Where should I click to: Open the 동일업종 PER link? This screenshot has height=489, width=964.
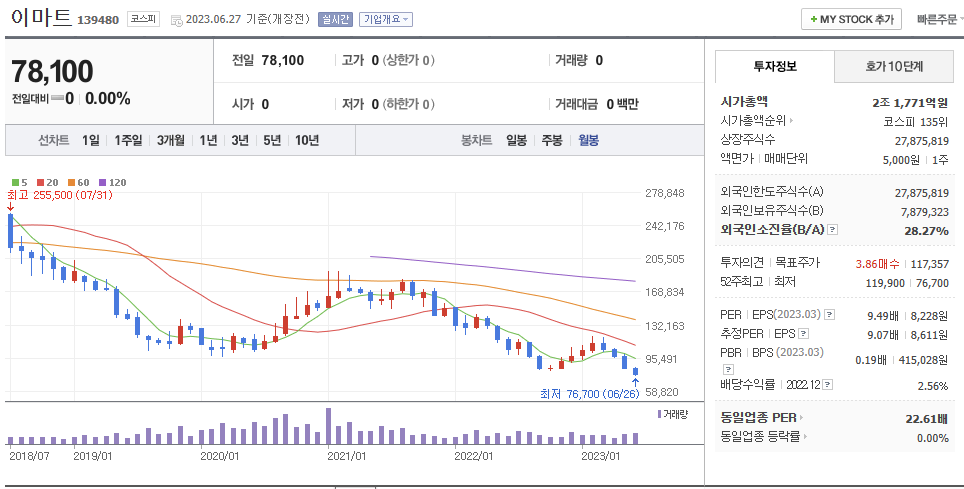[762, 418]
